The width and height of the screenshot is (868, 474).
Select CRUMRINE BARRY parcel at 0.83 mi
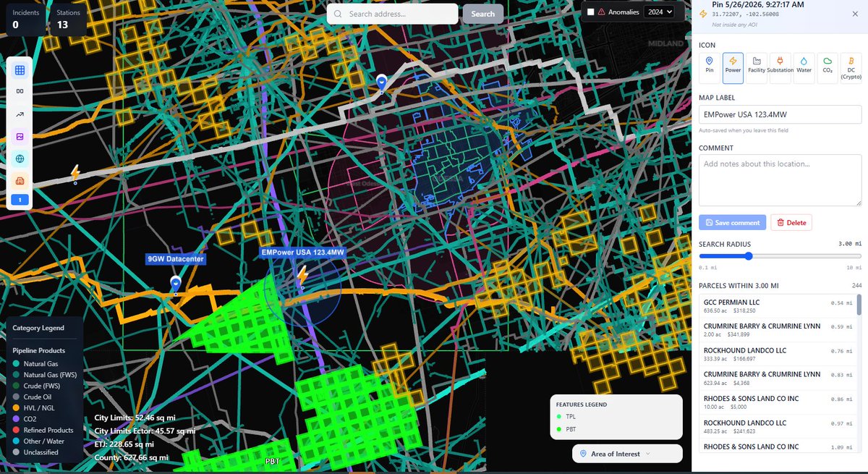(778, 378)
